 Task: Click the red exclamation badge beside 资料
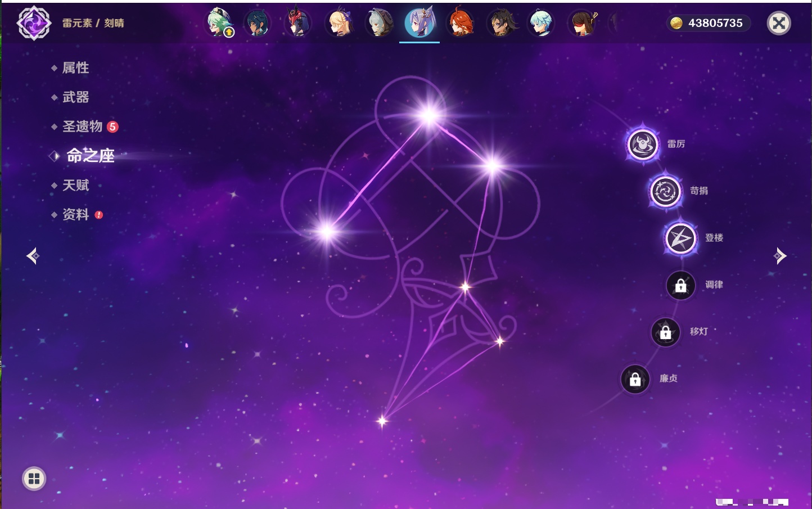point(99,215)
